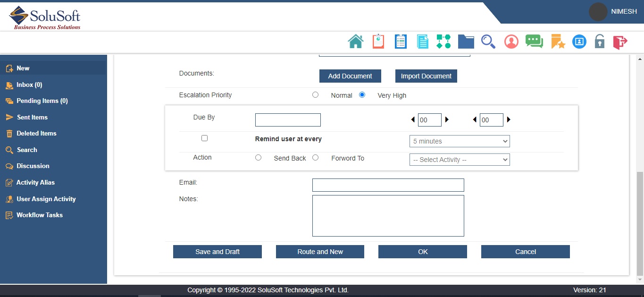
Task: Open Sent Items in the sidebar
Action: pos(32,117)
